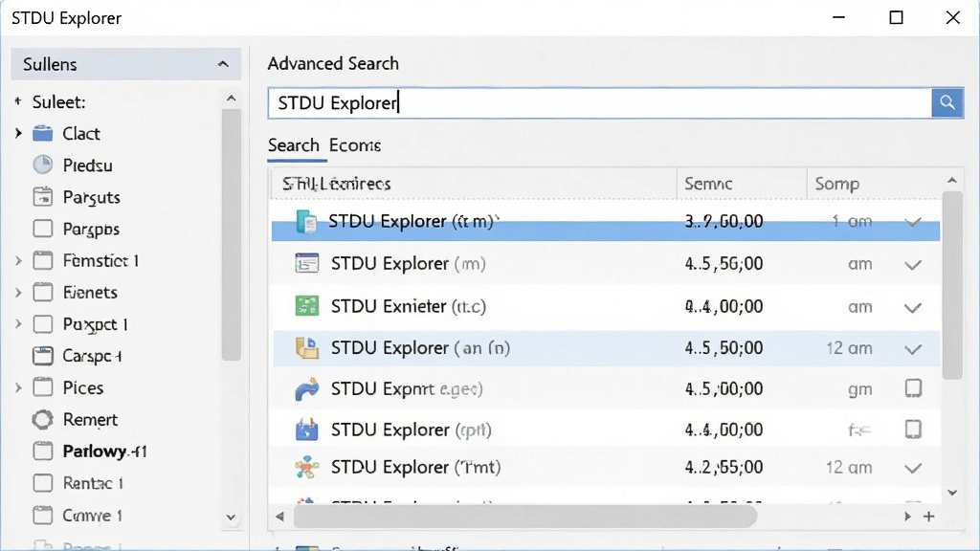Click horizontal scrollbar left arrow

[279, 517]
